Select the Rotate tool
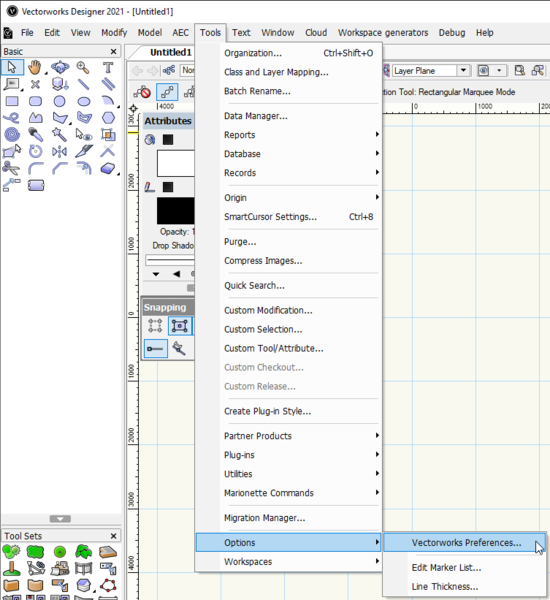This screenshot has height=600, width=550. click(35, 152)
